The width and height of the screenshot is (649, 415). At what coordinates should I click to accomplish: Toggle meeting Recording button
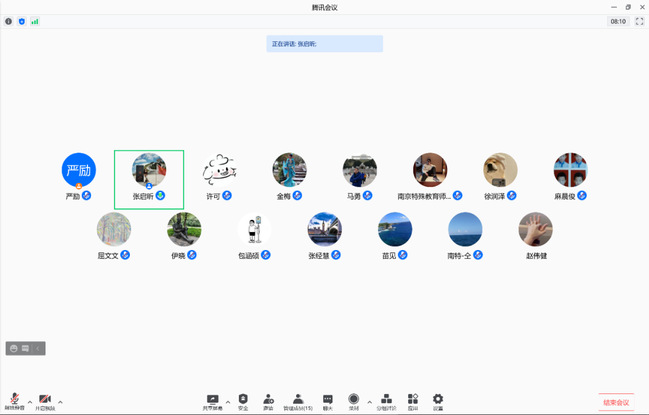354,401
